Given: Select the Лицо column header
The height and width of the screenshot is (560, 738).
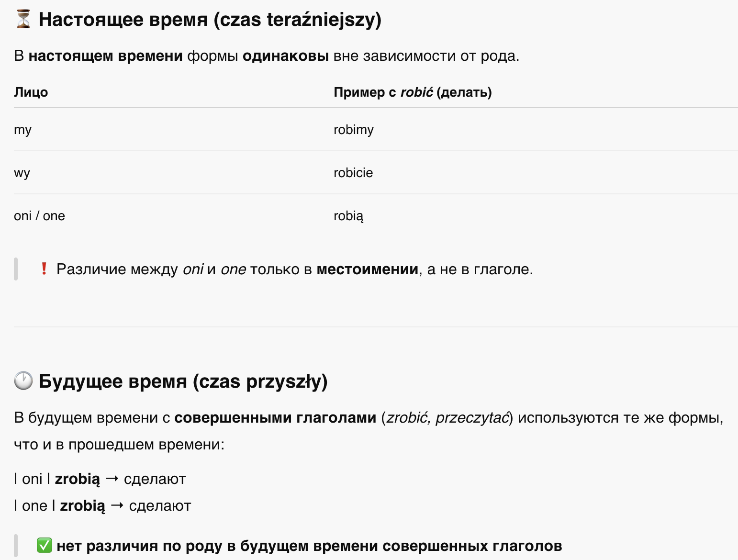Looking at the screenshot, I should pos(31,92).
